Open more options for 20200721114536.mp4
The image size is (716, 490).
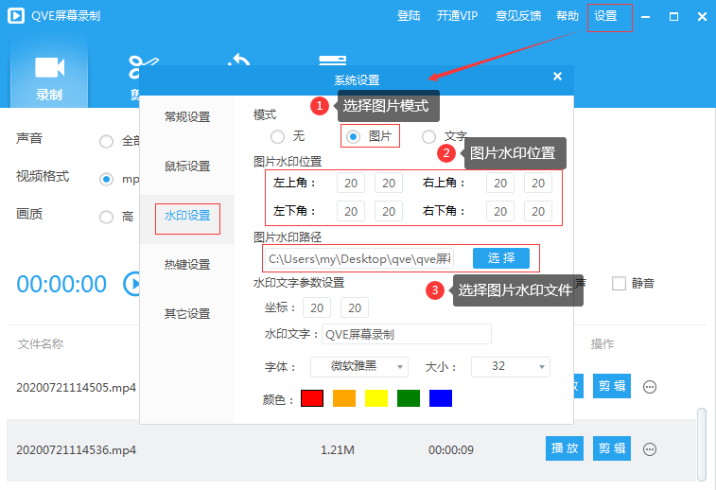649,449
